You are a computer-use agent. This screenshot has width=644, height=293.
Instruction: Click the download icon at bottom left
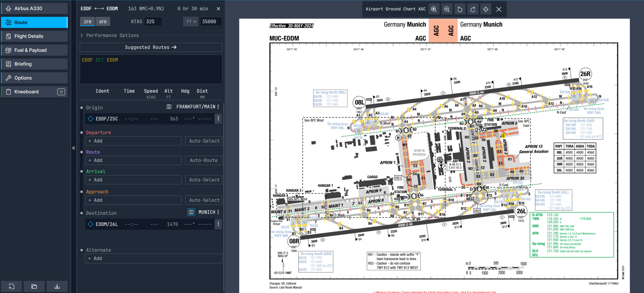(x=57, y=286)
